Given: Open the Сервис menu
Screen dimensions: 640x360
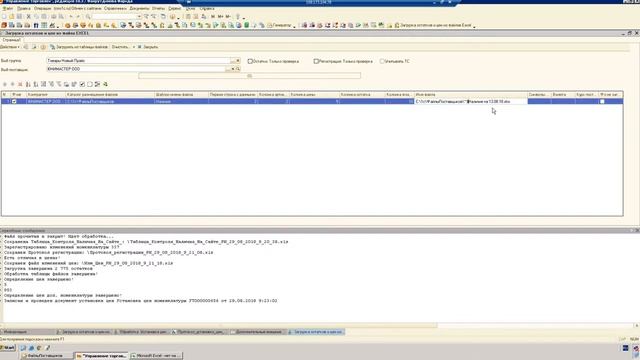Looking at the screenshot, I should (x=175, y=8).
